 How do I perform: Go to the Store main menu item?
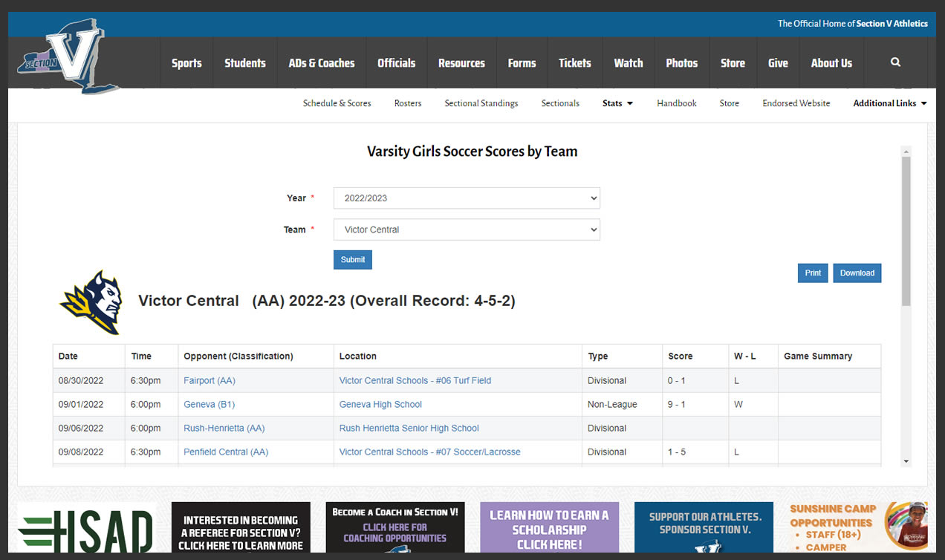(x=733, y=63)
